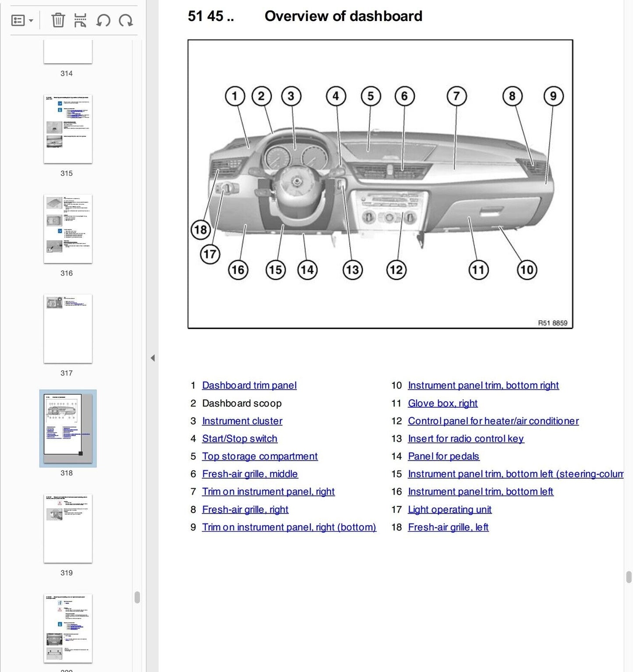Select page 316 thumbnail
The width and height of the screenshot is (633, 672).
[68, 229]
